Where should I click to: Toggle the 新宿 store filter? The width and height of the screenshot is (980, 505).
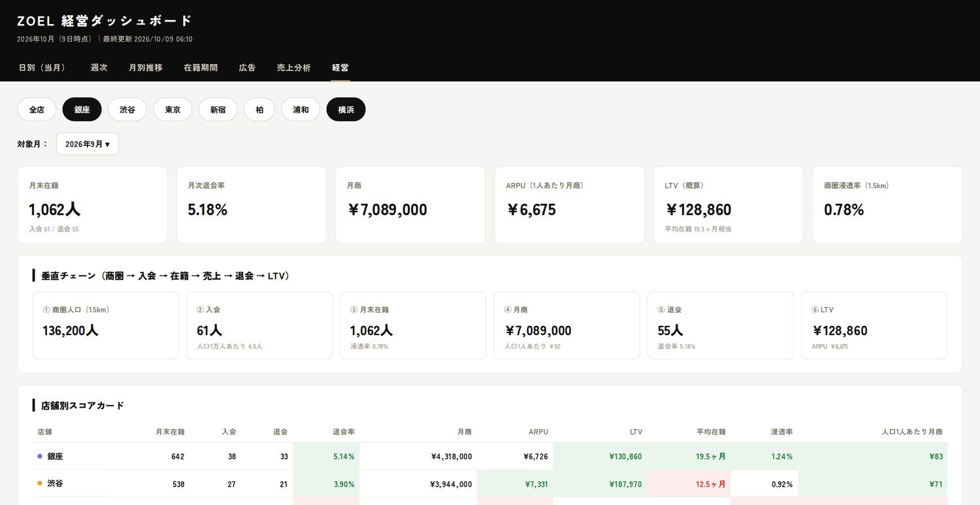coord(218,110)
